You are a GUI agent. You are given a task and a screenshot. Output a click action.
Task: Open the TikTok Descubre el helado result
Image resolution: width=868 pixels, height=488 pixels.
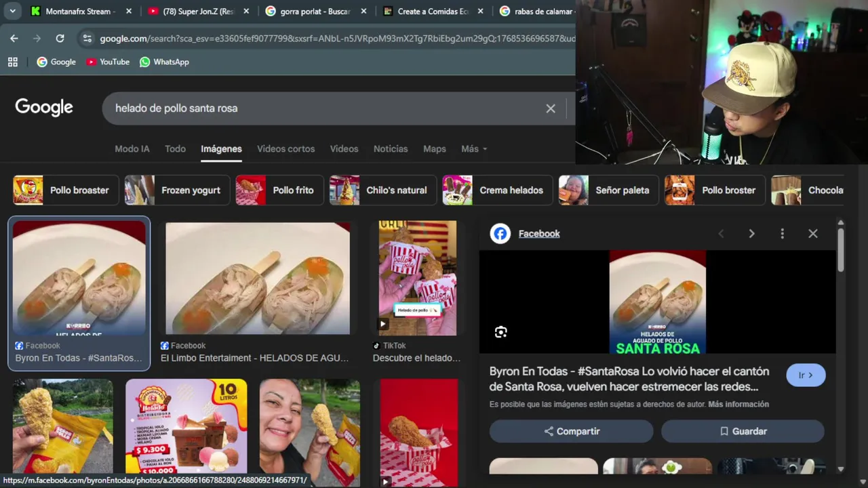[x=418, y=278]
